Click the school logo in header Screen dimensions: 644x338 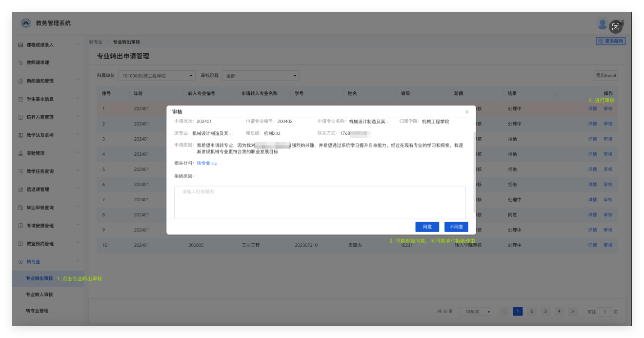pyautogui.click(x=26, y=23)
